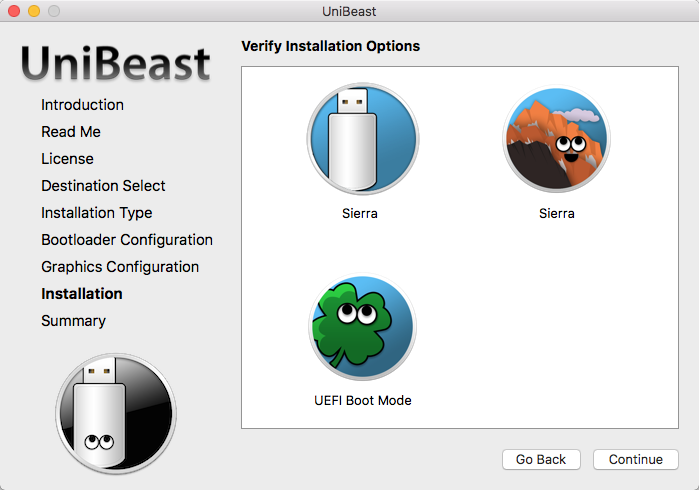
Task: Close the UniBeast window
Action: coord(14,11)
